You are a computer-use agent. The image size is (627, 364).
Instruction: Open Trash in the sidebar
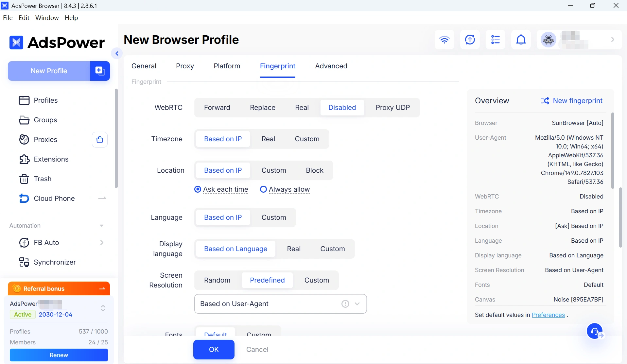click(x=43, y=179)
